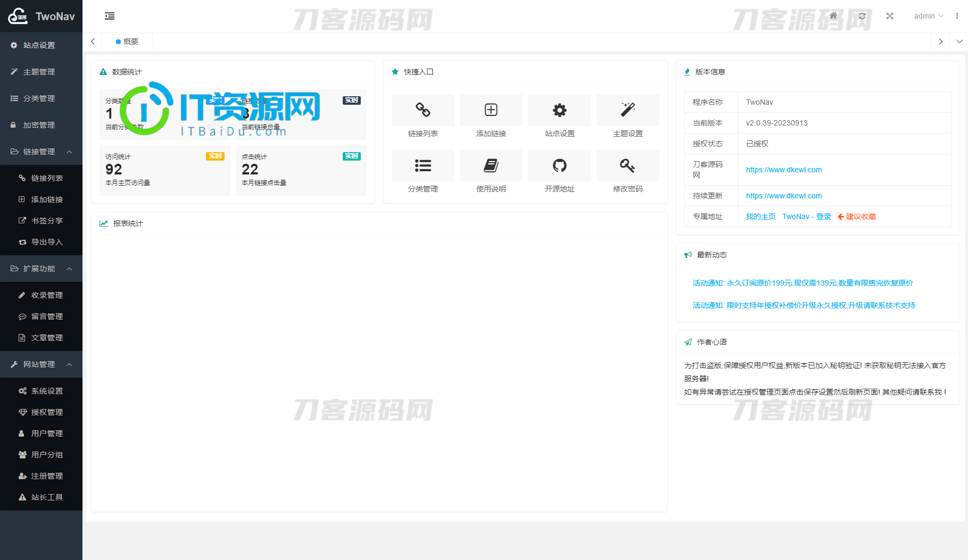Toggle fullscreen with the expand icon
This screenshot has height=560, width=968.
coord(890,16)
